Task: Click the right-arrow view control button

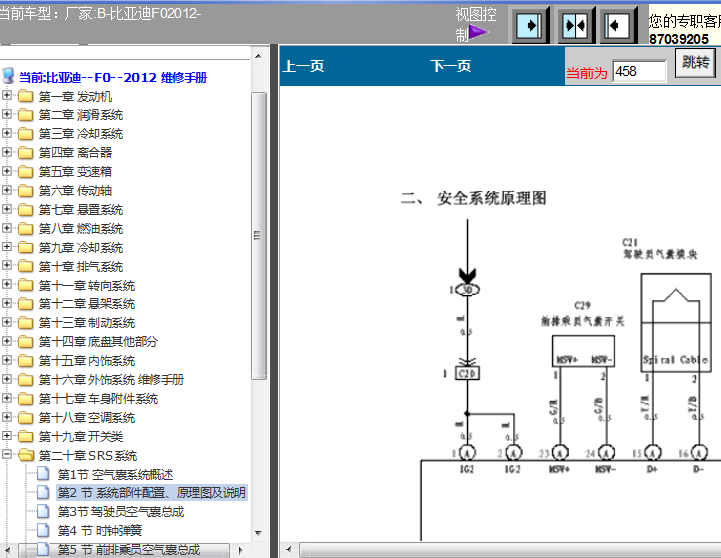Action: pyautogui.click(x=530, y=25)
